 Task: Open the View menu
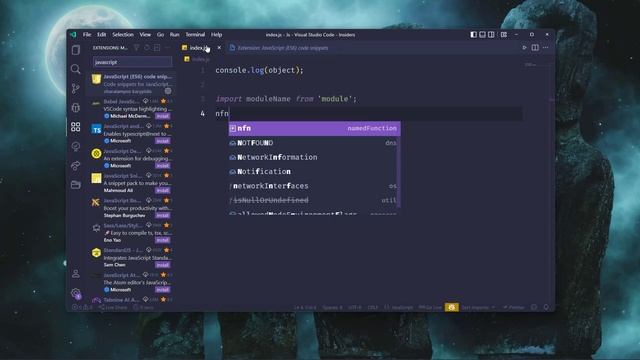point(145,35)
